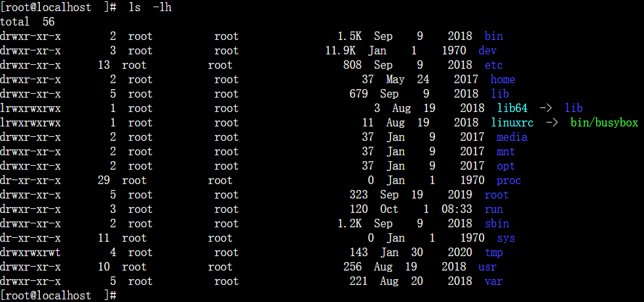The width and height of the screenshot is (644, 302).
Task: Click the '29' link count of proc
Action: 104,180
